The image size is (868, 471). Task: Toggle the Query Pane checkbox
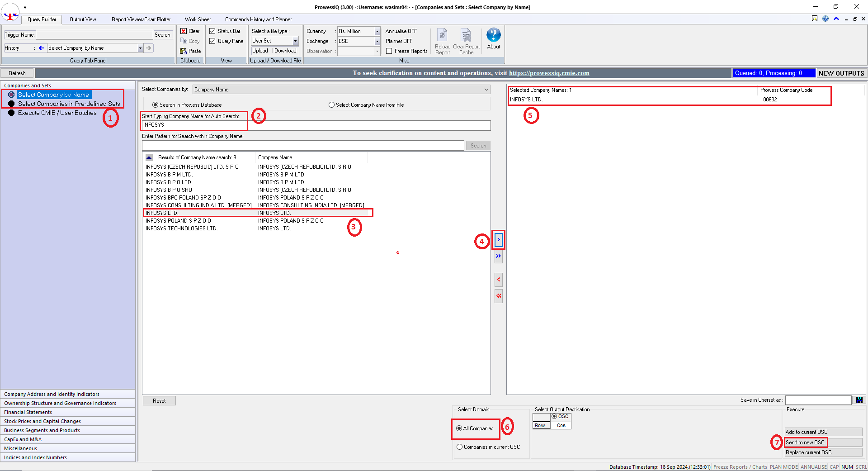(212, 41)
